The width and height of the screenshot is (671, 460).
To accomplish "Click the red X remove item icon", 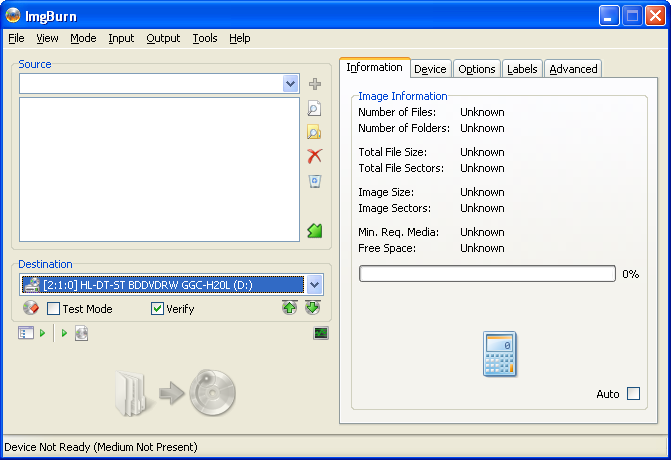I will pyautogui.click(x=314, y=156).
